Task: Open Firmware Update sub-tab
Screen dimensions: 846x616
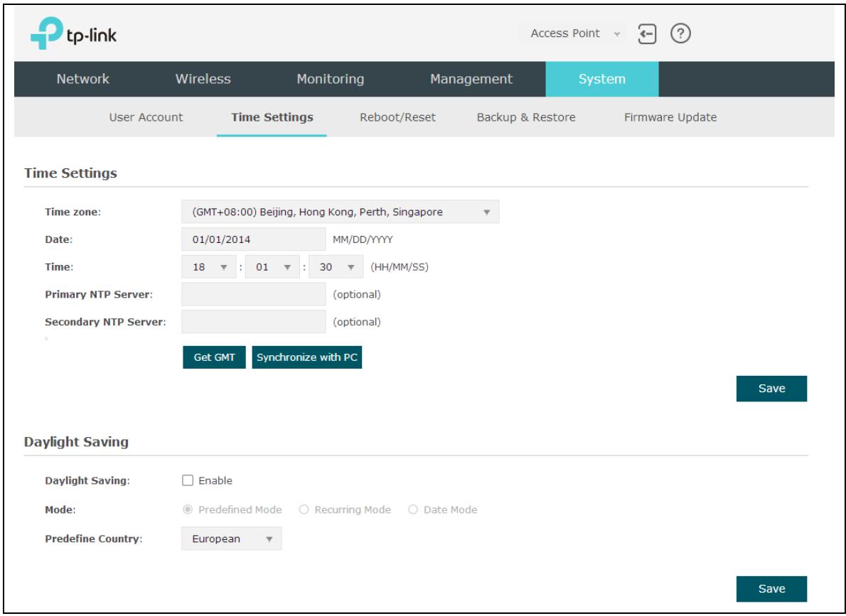Action: pyautogui.click(x=670, y=117)
